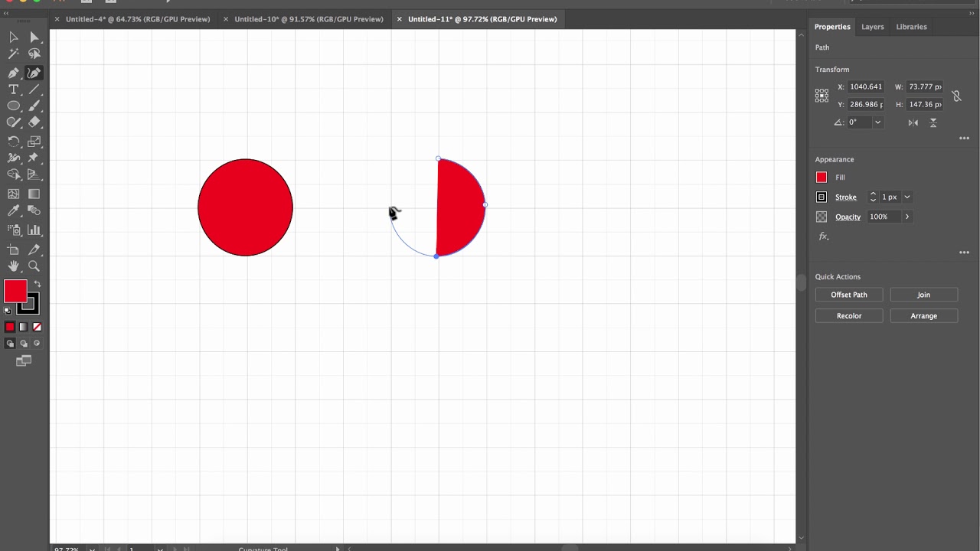Select the Curvature tool

click(34, 73)
